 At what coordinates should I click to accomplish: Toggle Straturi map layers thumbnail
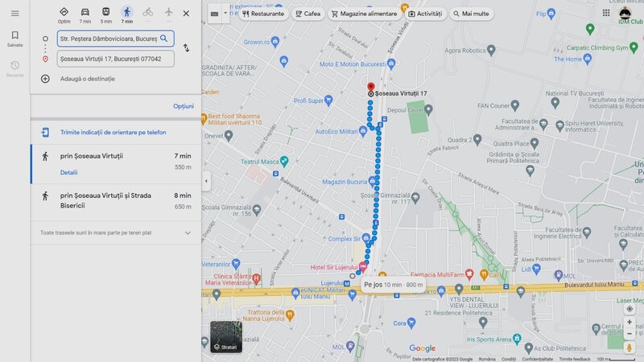226,337
